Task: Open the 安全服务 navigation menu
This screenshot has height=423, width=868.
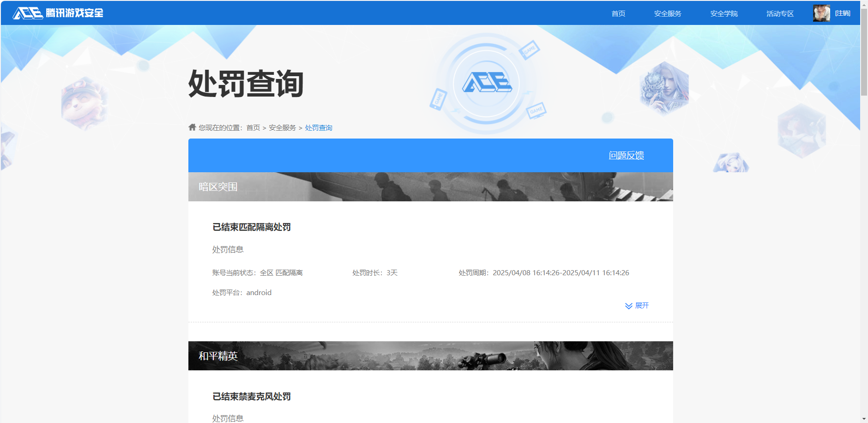Action: (x=667, y=13)
